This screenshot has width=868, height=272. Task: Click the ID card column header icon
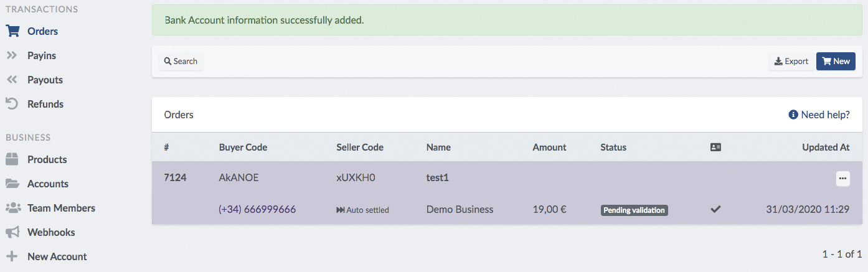715,148
